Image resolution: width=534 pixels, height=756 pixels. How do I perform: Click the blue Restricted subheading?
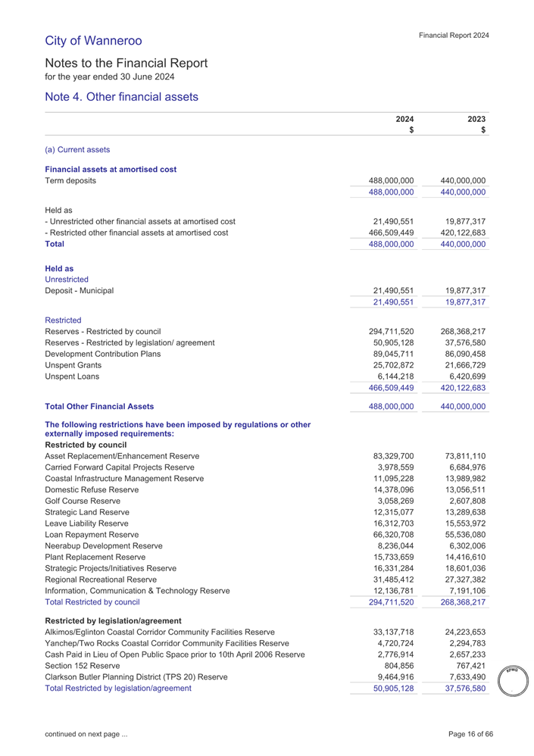pos(65,320)
